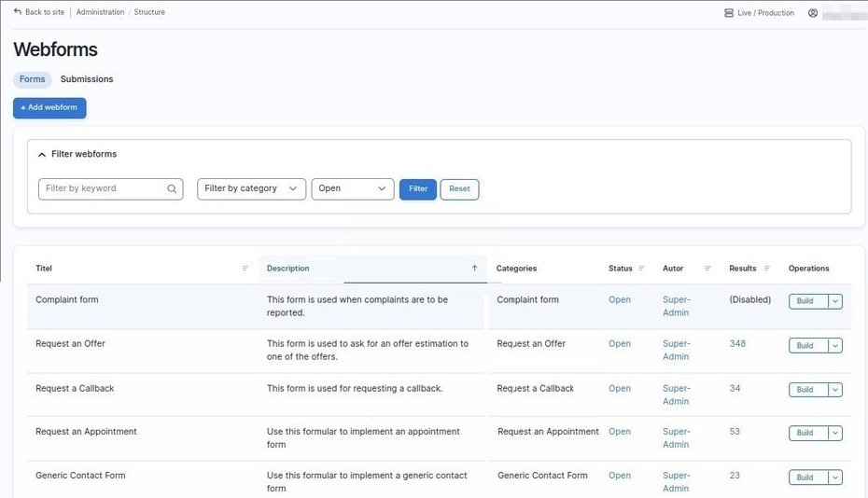Expand operations dropdown for Complaint form
Image resolution: width=868 pixels, height=498 pixels.
[835, 301]
